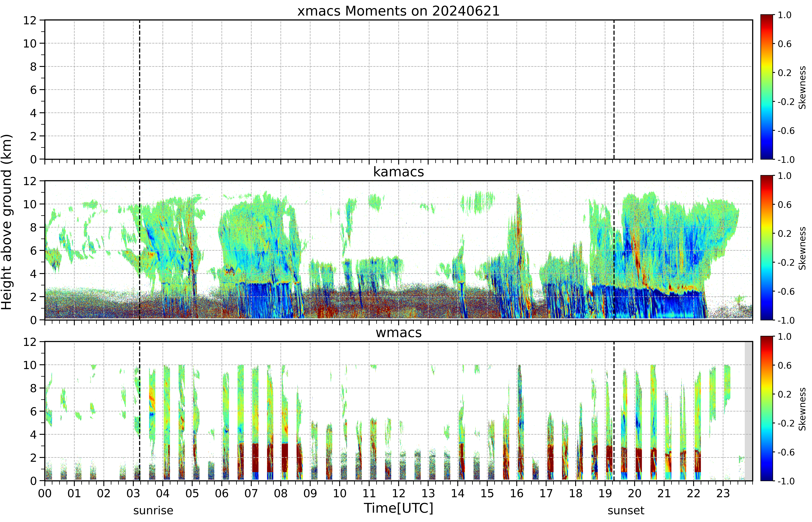Click the sunset dashed line in the wmacs panel
The image size is (812, 522).
(614, 411)
